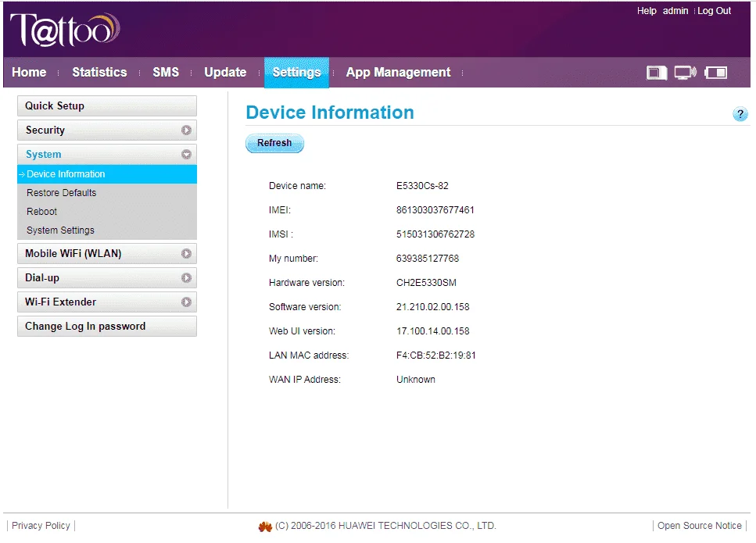Click hardware version CH2E5330SM

point(426,282)
